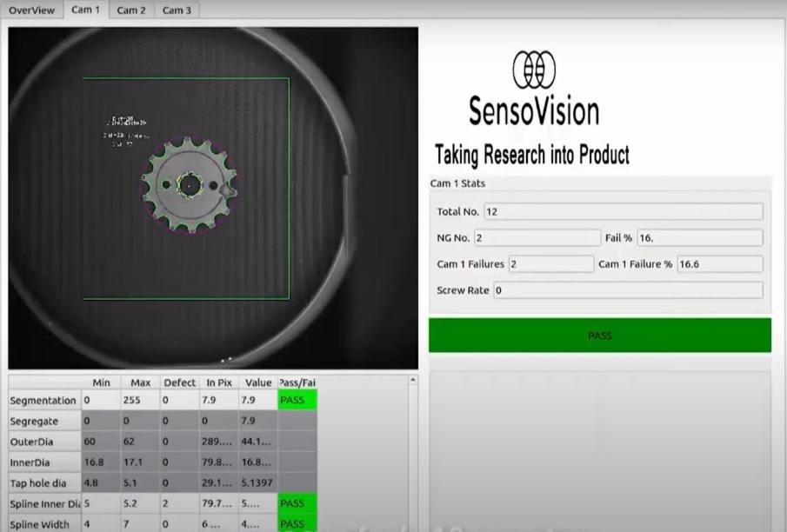Click the Value column header
This screenshot has width=787, height=532.
pos(258,382)
